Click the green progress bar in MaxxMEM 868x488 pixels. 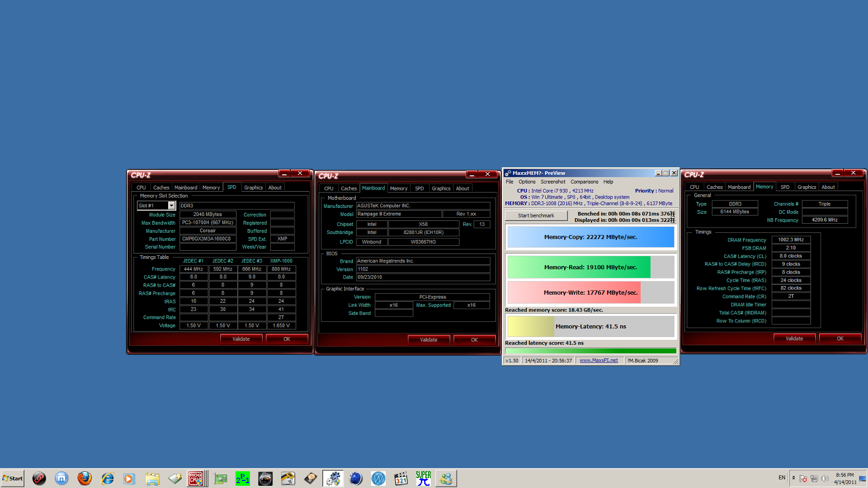click(x=591, y=351)
